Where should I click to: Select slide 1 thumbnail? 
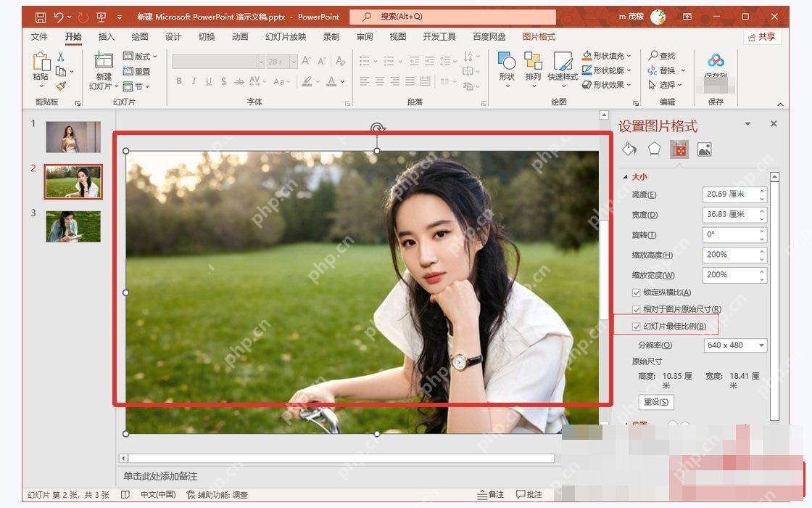73,137
